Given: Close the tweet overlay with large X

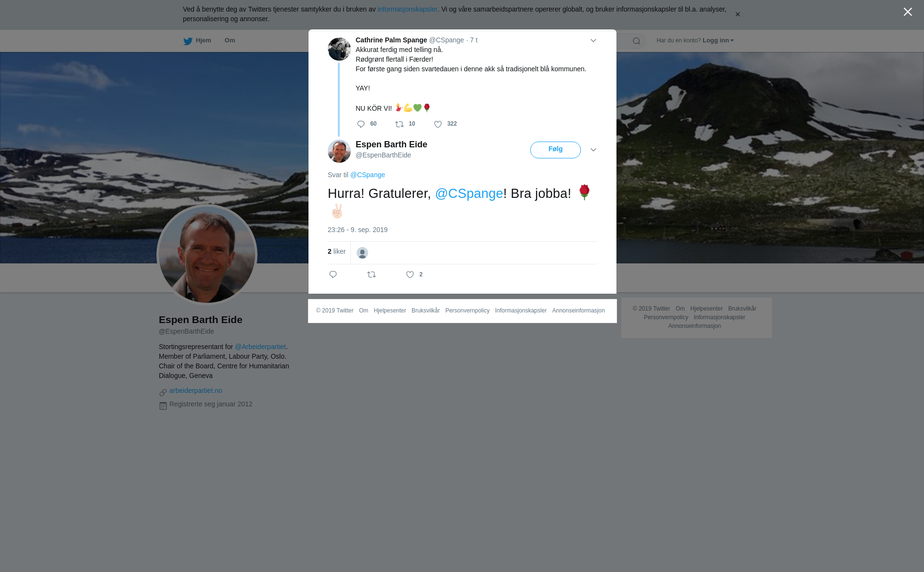Looking at the screenshot, I should [x=908, y=12].
